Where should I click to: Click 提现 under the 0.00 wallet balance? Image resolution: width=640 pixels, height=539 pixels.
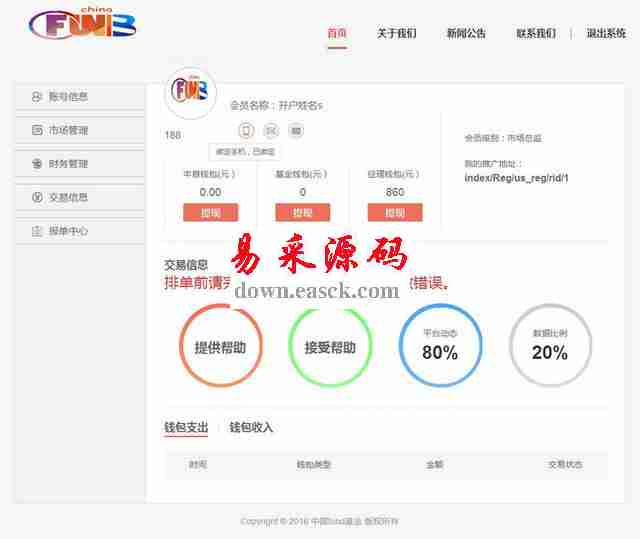pos(211,213)
